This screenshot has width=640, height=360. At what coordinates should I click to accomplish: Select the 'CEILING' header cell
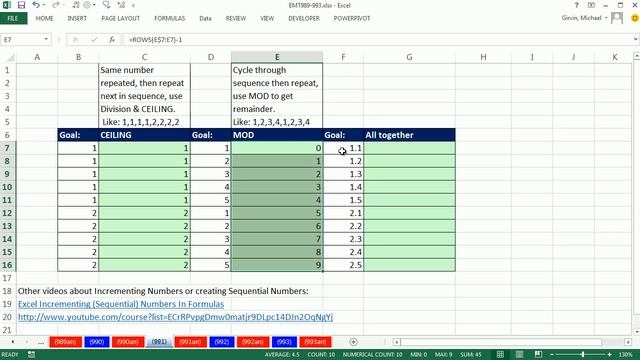pyautogui.click(x=144, y=135)
